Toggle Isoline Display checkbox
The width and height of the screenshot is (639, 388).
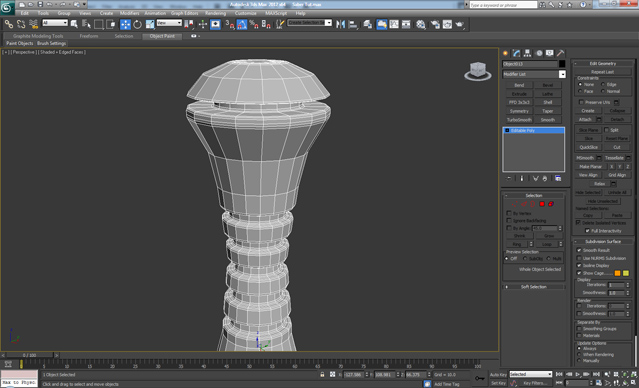(579, 265)
